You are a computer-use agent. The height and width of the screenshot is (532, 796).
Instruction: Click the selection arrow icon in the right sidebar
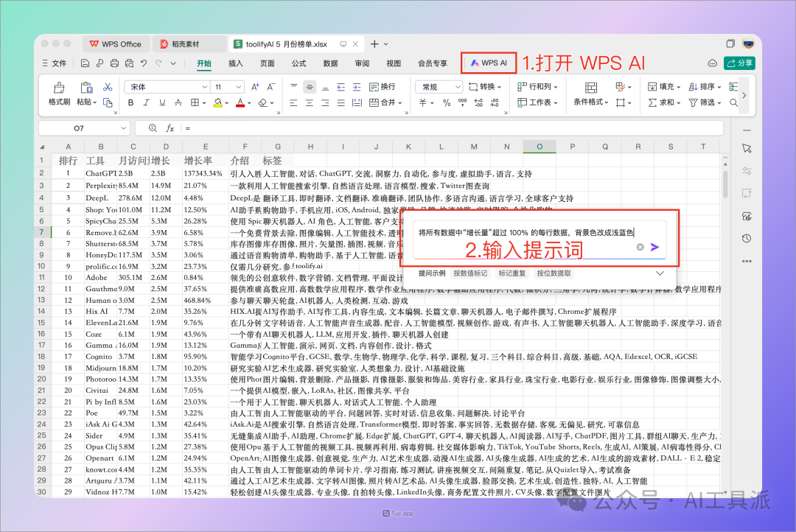point(746,149)
